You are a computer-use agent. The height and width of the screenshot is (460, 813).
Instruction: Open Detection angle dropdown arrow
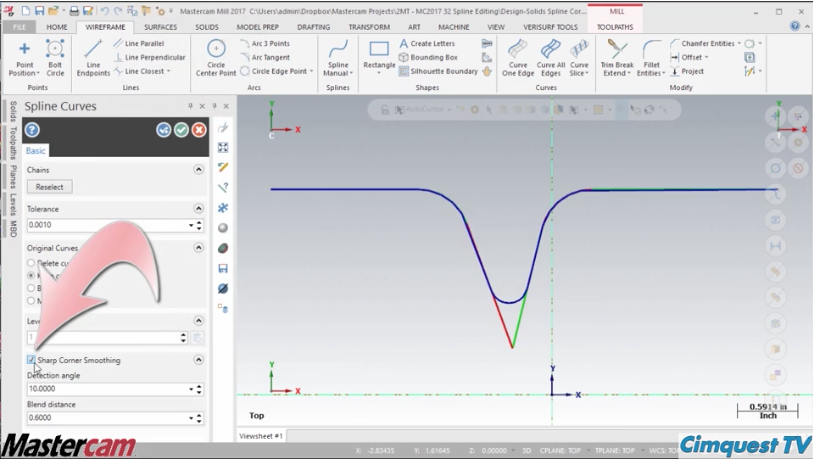tap(191, 389)
